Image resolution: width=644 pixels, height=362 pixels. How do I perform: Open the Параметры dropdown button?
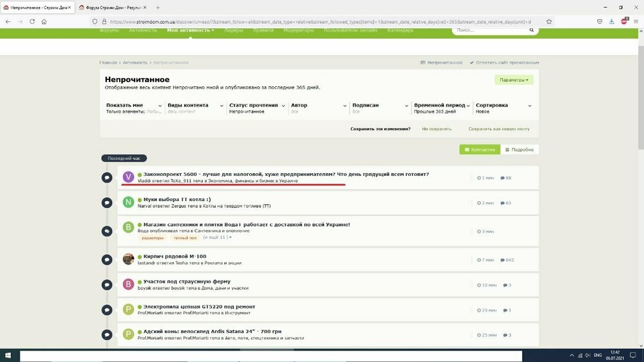coord(514,80)
